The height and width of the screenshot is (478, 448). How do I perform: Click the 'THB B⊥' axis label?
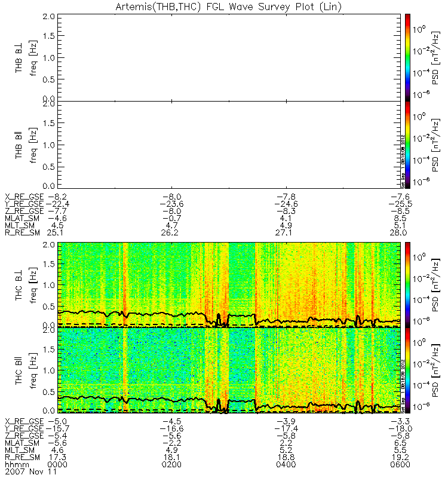(x=19, y=57)
